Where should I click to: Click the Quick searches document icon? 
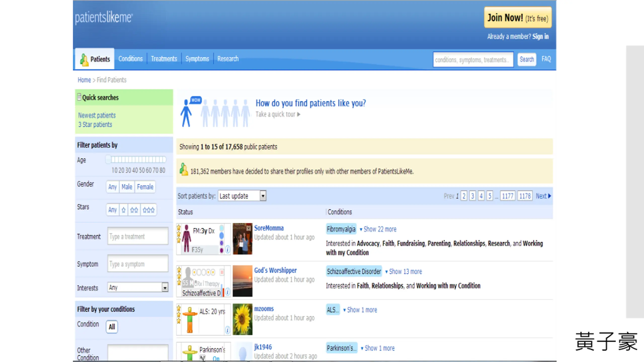point(79,97)
